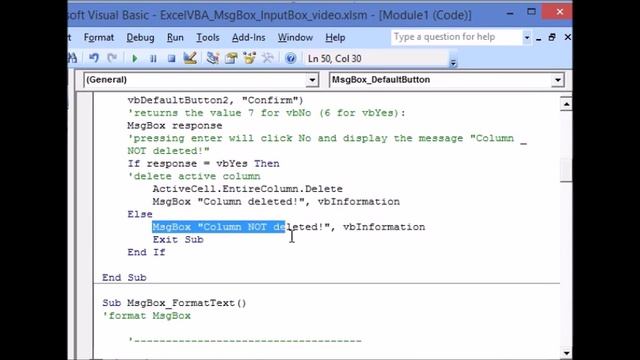Open toolbar options overflow arrow
Viewport: 640px width, 360px height.
[x=453, y=62]
